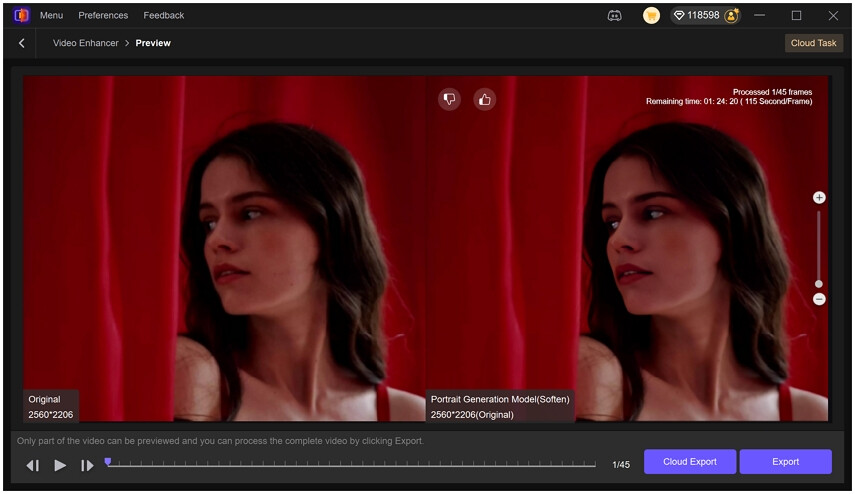Zoom out with the minus icon

[x=819, y=299]
